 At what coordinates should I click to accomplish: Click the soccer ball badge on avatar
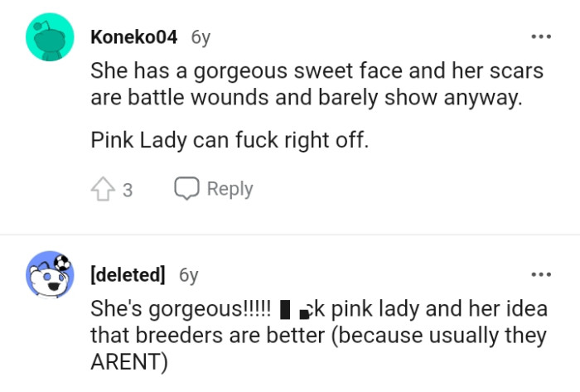point(64,264)
